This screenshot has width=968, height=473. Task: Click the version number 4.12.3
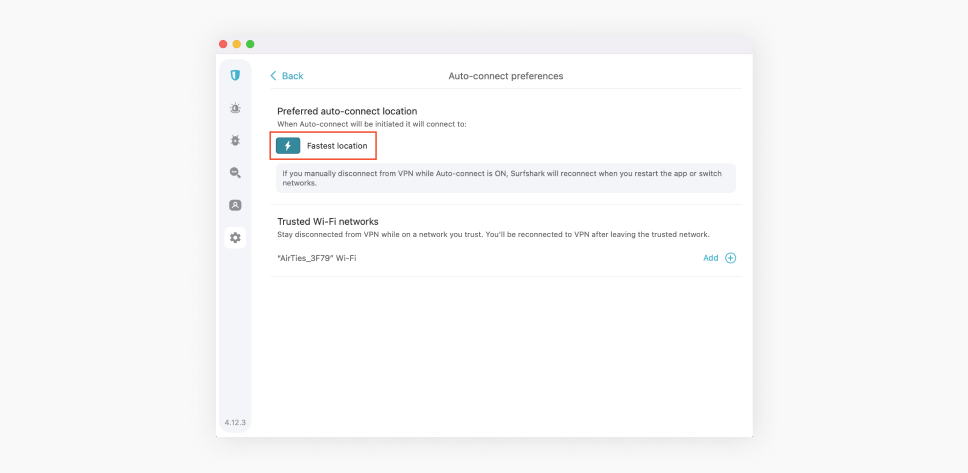point(235,423)
